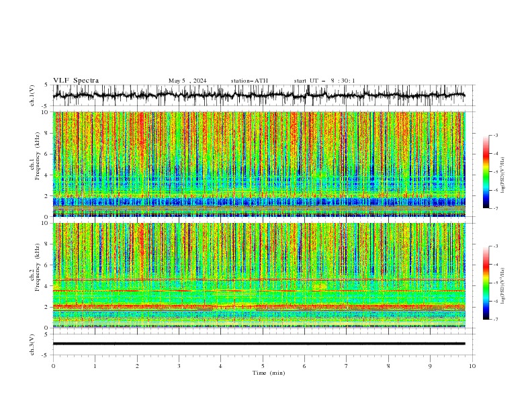Image resolution: width=532 pixels, height=411 pixels.
Task: Click the ch.2 spectrogram panel
Action: tap(259, 275)
